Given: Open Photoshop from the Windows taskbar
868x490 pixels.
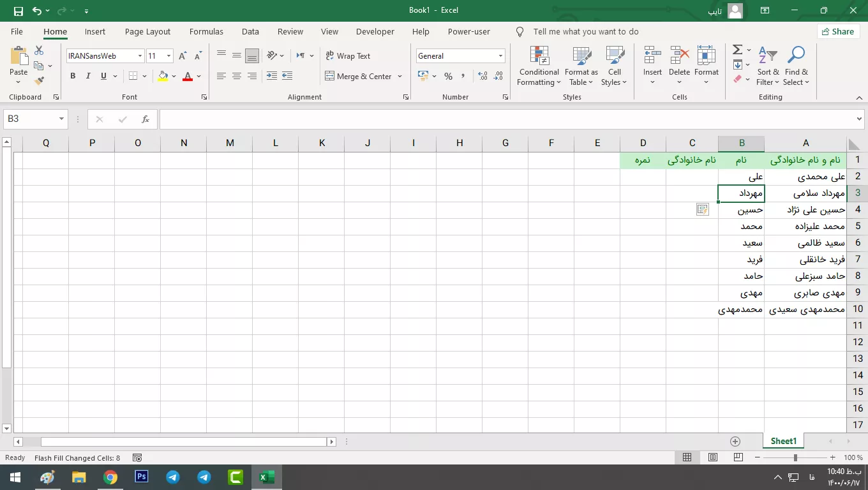Looking at the screenshot, I should (142, 477).
